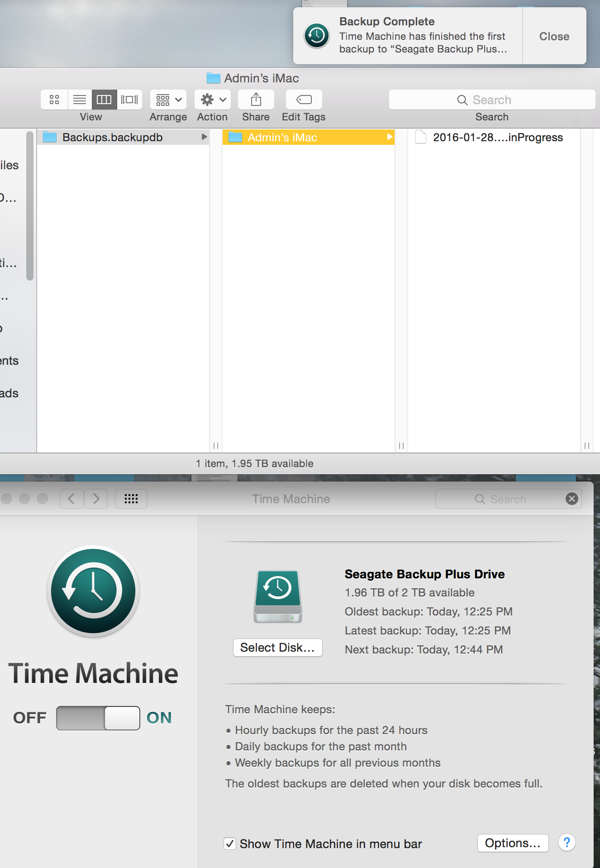Click the 'ads' item in Finder sidebar
600x868 pixels.
10,393
